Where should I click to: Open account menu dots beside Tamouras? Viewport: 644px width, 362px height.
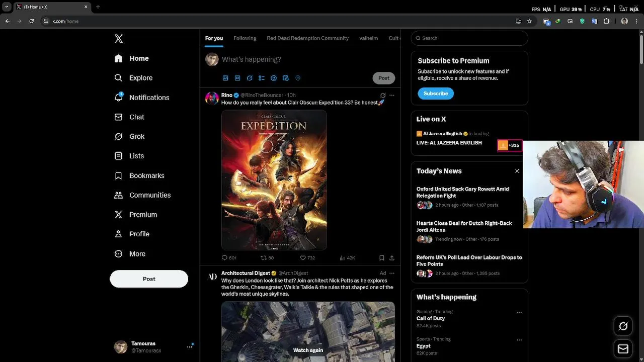coord(190,346)
